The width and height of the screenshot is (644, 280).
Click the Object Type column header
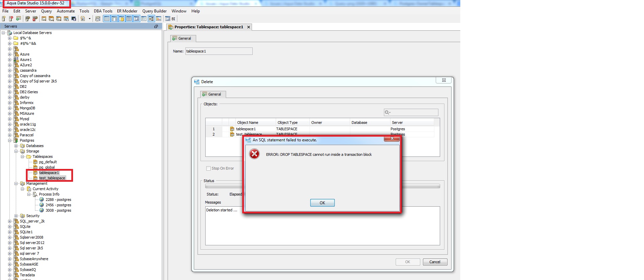pyautogui.click(x=292, y=123)
